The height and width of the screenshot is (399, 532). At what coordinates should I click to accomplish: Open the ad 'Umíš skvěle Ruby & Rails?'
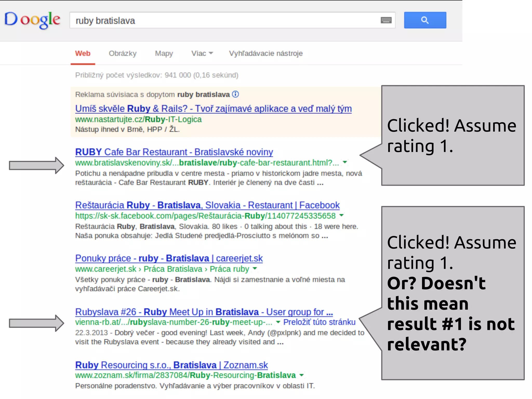point(214,109)
